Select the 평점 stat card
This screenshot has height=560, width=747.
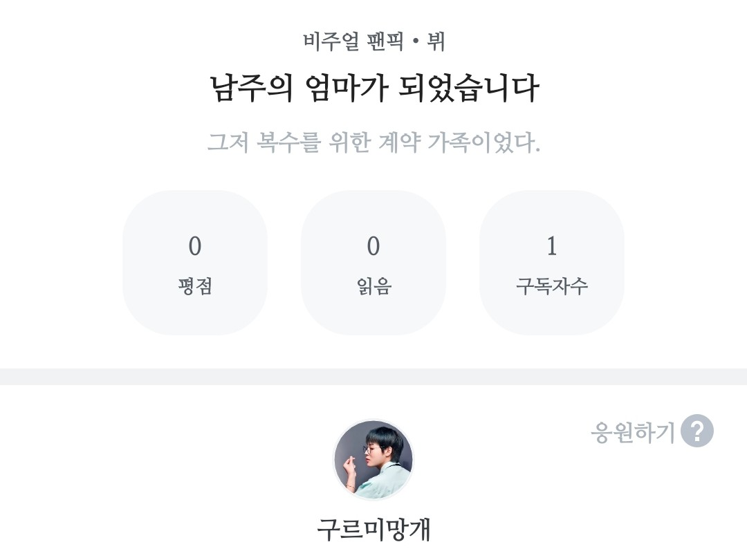tap(195, 263)
